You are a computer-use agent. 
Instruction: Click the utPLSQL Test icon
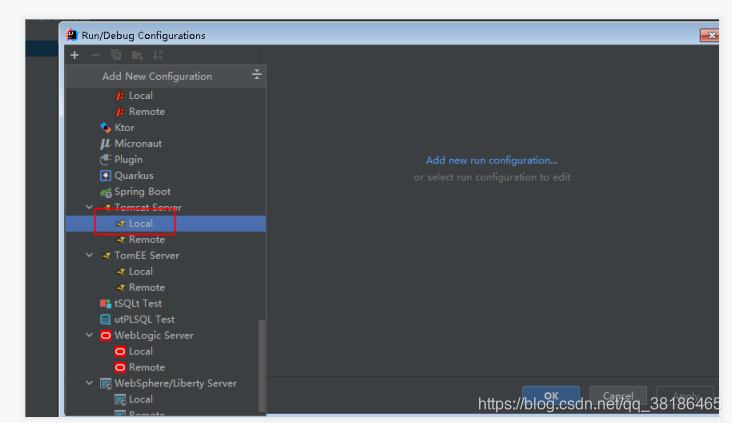(106, 319)
